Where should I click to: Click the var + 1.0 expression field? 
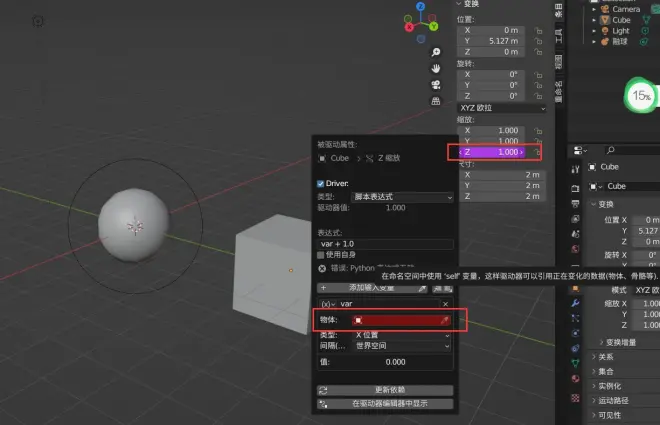pyautogui.click(x=385, y=244)
